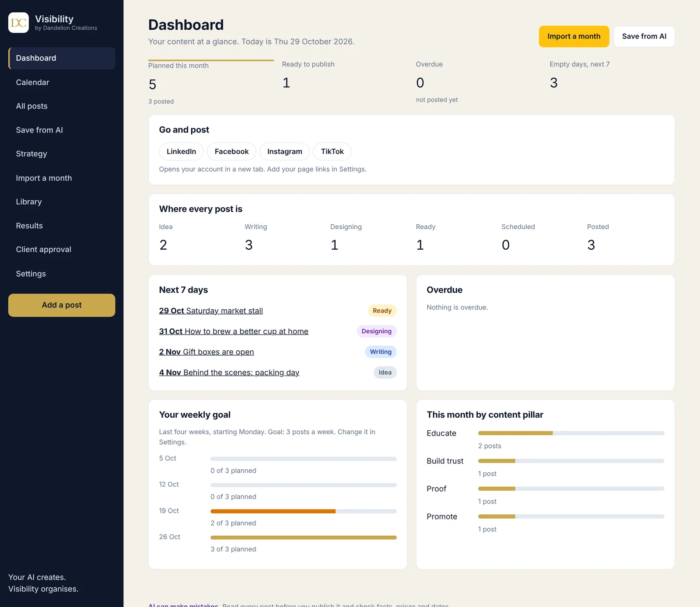Screen dimensions: 700x607
Task: Go to Calendar in the sidebar
Action: pos(62,82)
